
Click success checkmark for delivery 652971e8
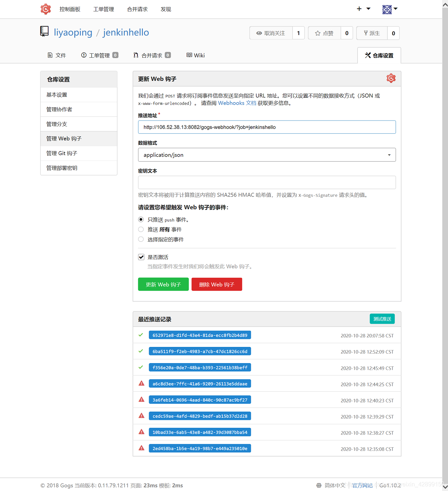[x=141, y=335]
